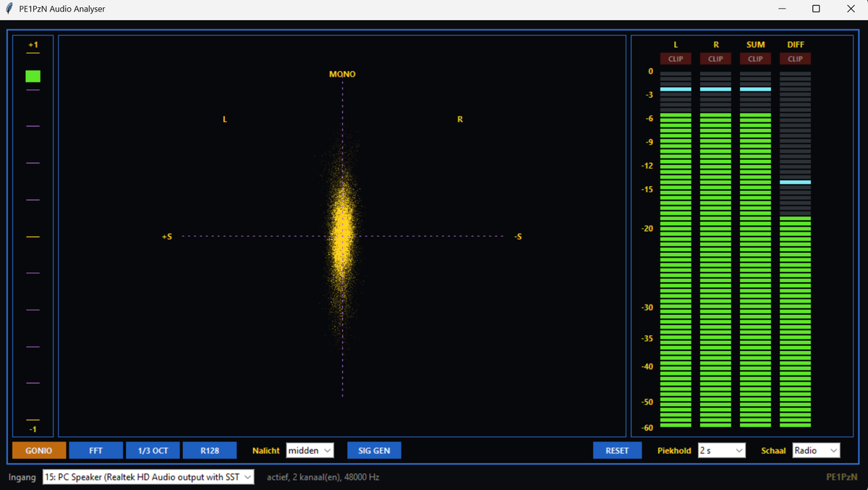Screen dimensions: 868x490
Task: Click the -60 dB scale label
Action: pos(647,428)
